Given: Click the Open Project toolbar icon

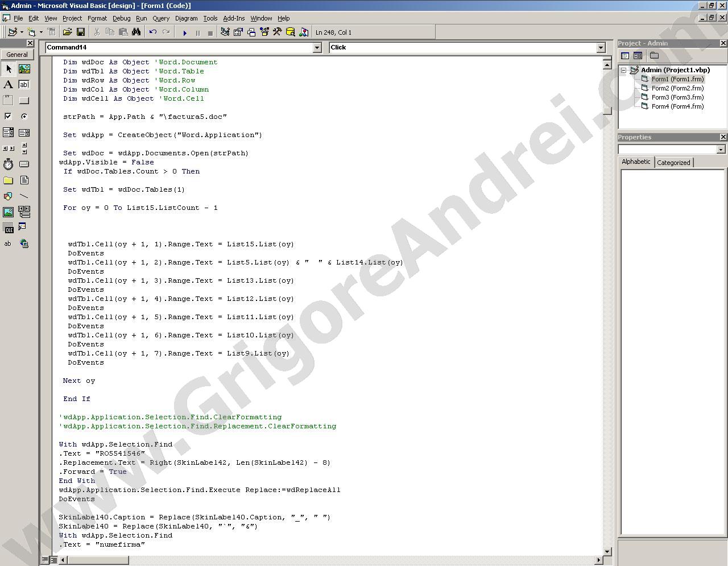Looking at the screenshot, I should (x=67, y=32).
